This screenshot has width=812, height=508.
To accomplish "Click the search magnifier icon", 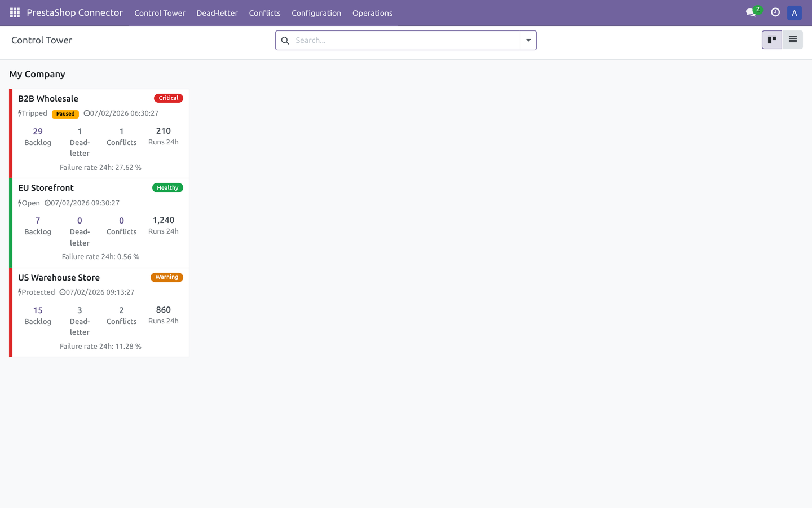I will [285, 41].
